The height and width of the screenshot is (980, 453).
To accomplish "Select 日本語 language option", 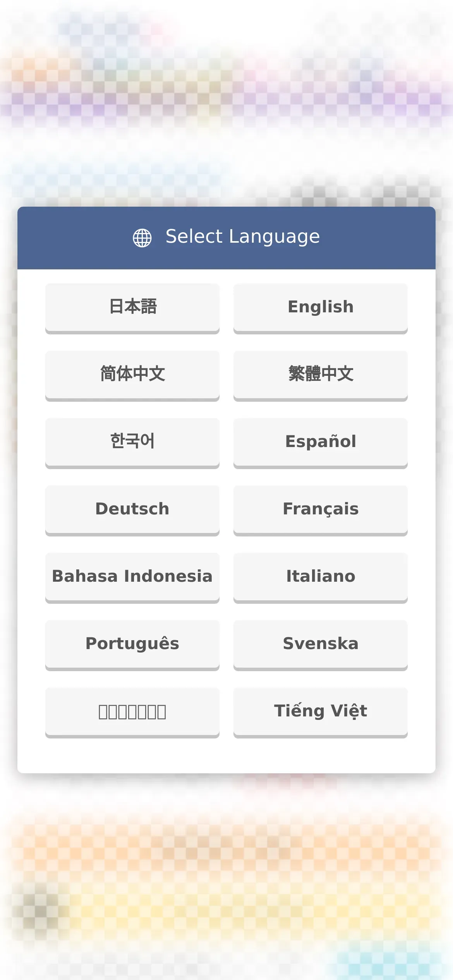I will (x=132, y=308).
